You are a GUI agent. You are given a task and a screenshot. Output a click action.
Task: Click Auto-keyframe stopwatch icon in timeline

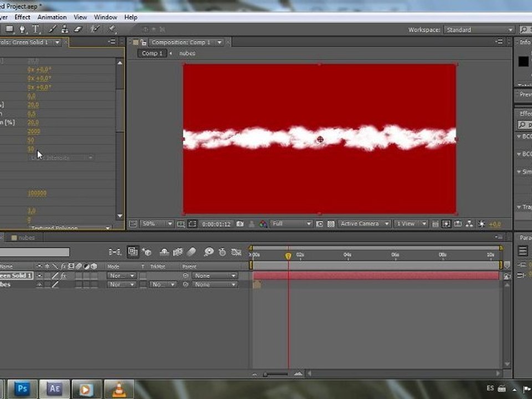(x=222, y=252)
